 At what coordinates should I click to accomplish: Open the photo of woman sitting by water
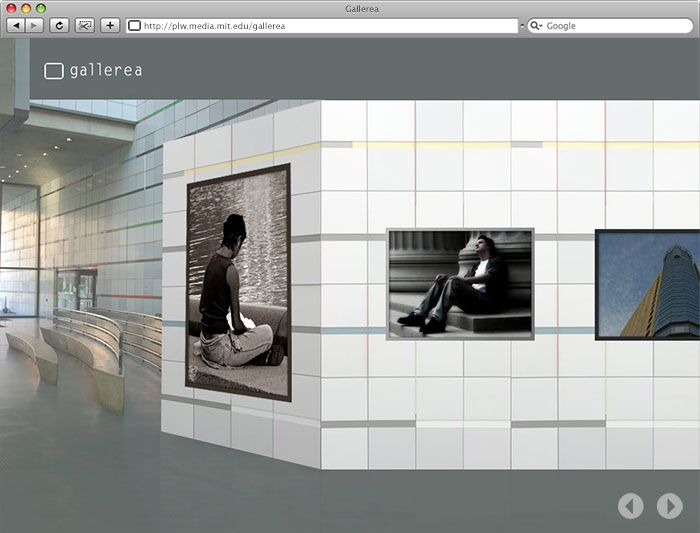pyautogui.click(x=238, y=282)
